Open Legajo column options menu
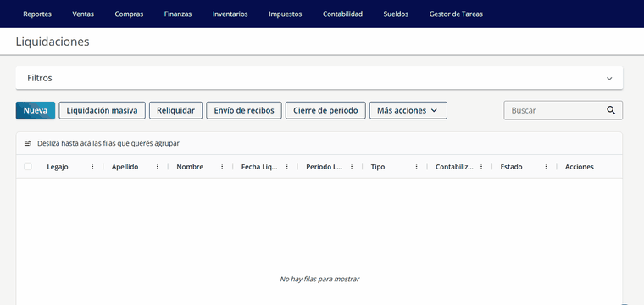The image size is (644, 305). click(x=92, y=167)
